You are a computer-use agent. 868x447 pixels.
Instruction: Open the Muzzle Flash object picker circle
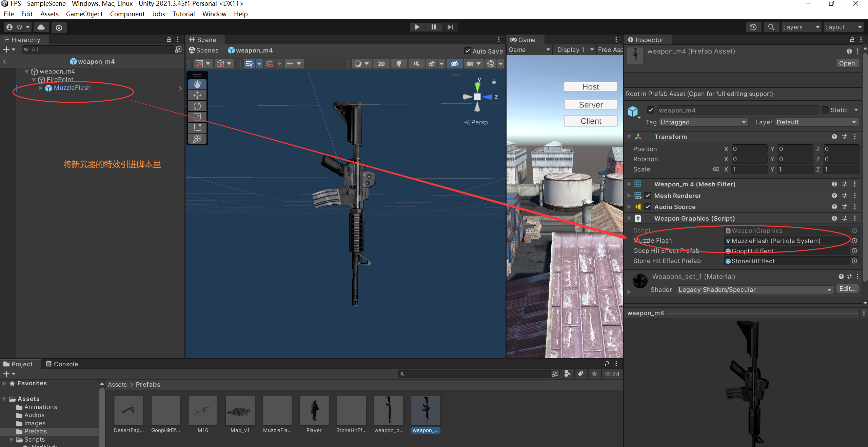pyautogui.click(x=854, y=241)
